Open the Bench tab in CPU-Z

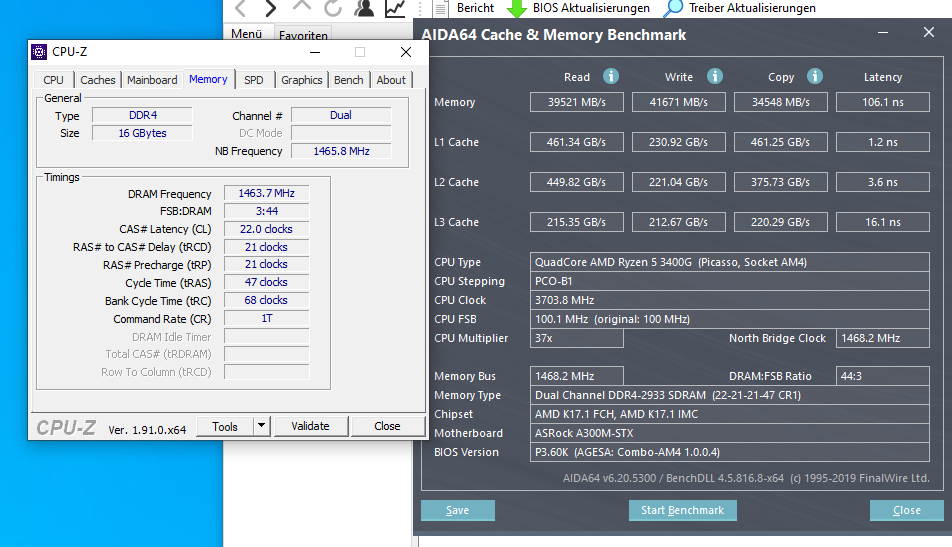tap(348, 80)
